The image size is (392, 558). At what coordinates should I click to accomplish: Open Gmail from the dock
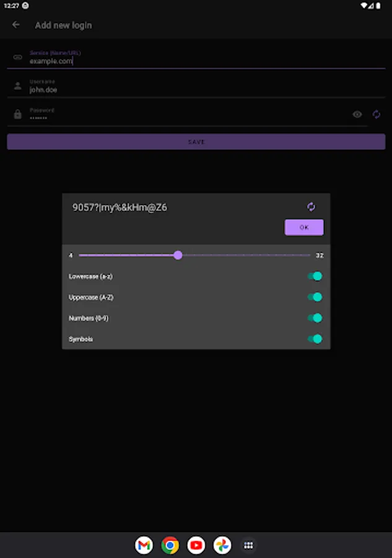coord(144,545)
